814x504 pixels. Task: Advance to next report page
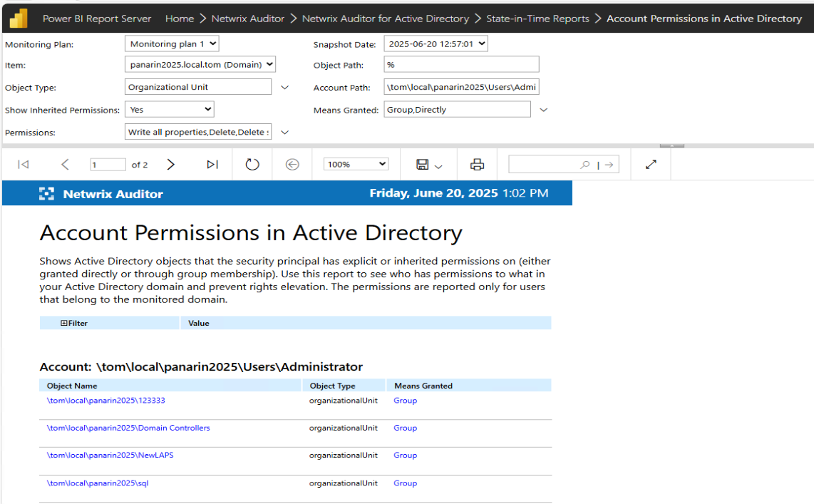[x=170, y=165]
